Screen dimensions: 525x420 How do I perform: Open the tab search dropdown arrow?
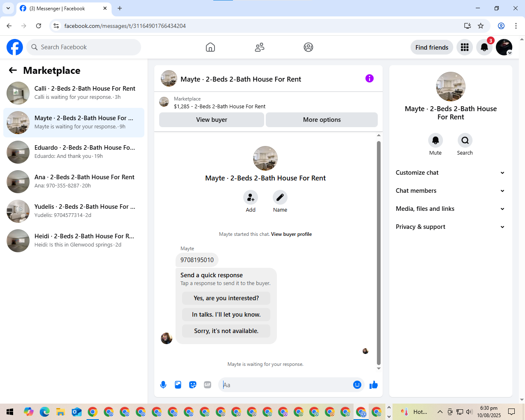click(8, 8)
